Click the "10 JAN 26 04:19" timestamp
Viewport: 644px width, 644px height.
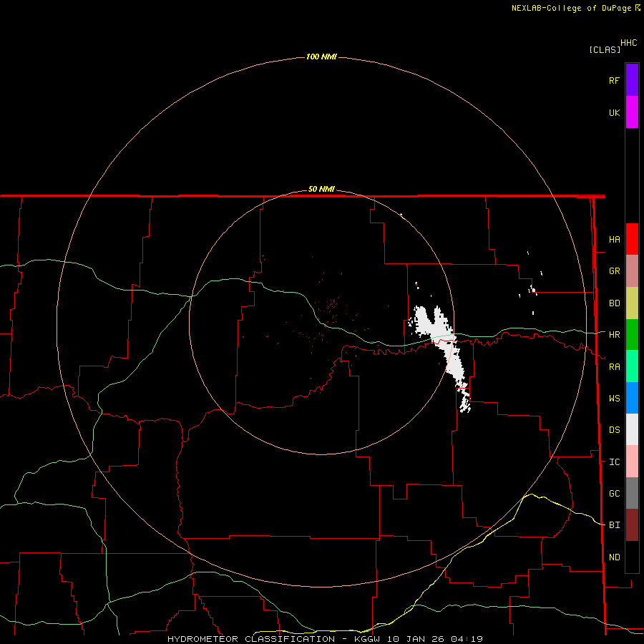[x=435, y=639]
